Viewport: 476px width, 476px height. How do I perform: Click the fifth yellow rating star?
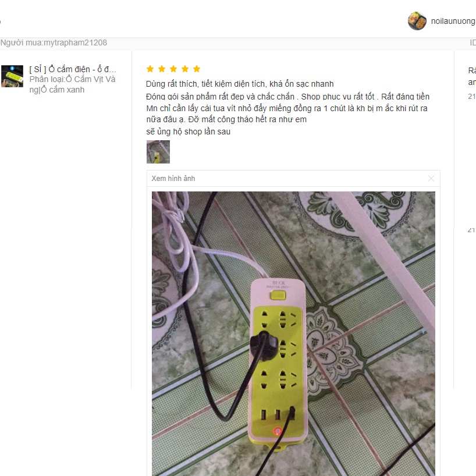coord(197,69)
